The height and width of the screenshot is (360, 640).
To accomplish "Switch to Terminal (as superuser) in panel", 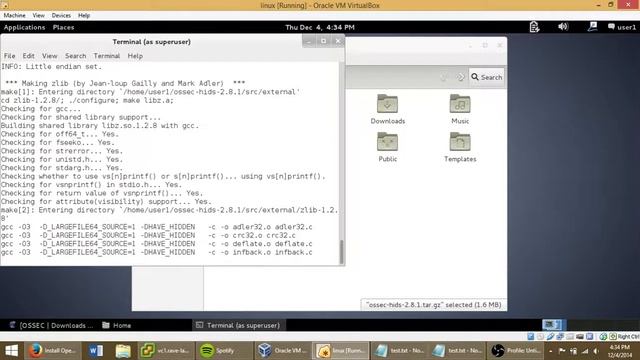I will [x=238, y=325].
